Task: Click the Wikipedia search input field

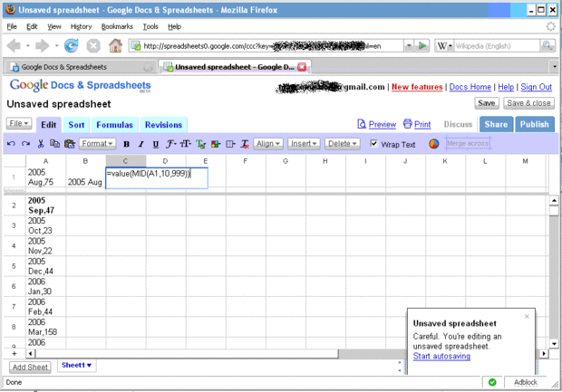Action: pos(497,46)
